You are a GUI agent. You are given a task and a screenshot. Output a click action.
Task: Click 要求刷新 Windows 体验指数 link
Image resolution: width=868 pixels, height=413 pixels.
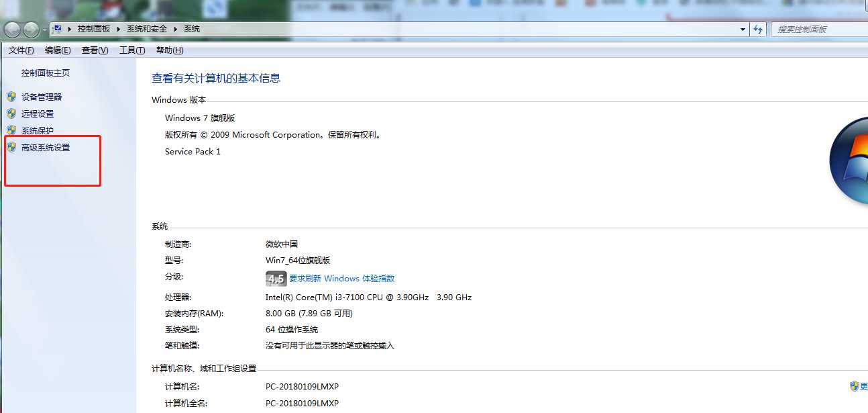[x=341, y=279]
